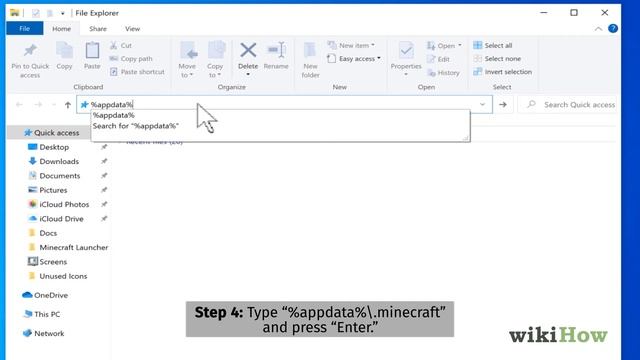
Task: Click the Delete X icon
Action: click(248, 51)
